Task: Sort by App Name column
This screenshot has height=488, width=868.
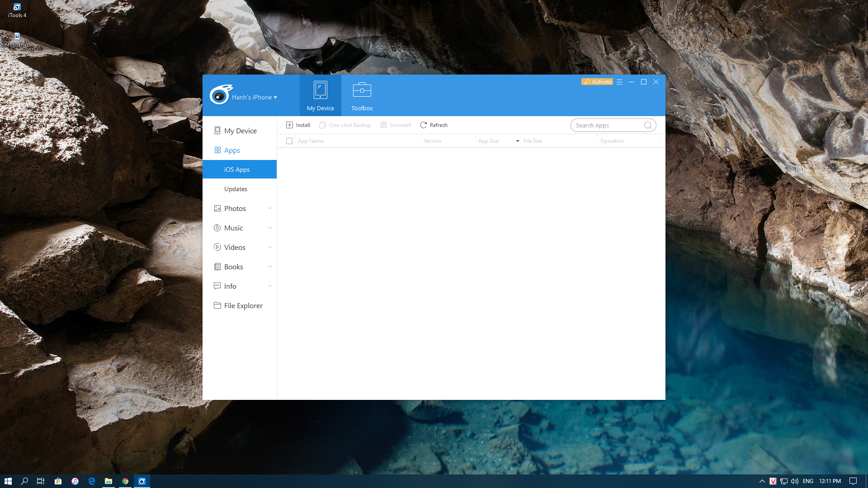Action: click(311, 141)
